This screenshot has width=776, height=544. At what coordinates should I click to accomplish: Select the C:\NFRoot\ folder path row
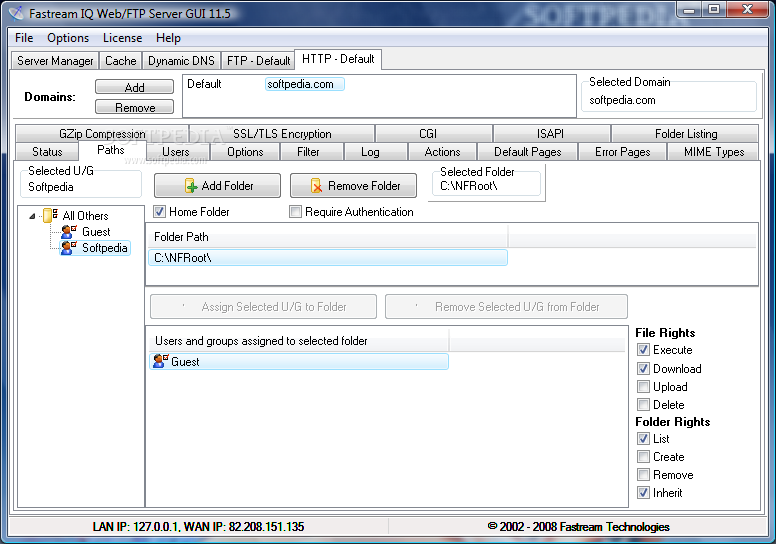328,257
